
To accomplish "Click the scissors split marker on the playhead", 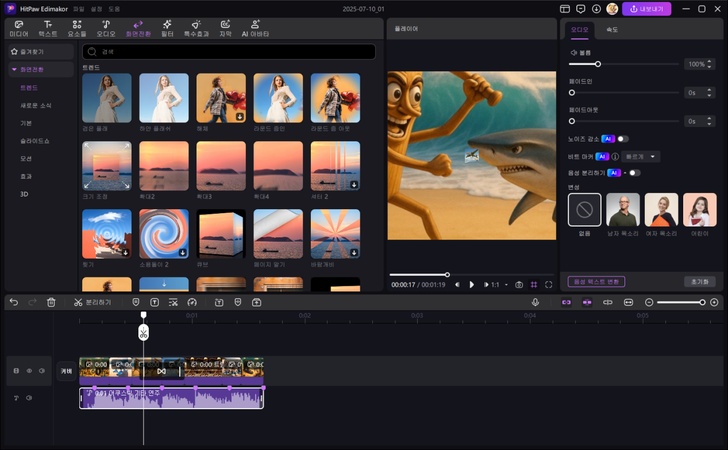I will (143, 333).
